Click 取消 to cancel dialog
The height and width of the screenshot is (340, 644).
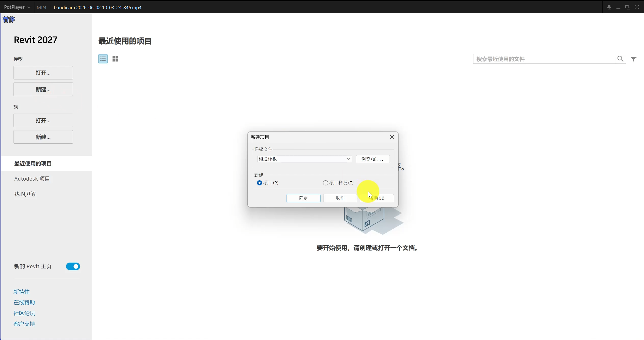tap(340, 198)
